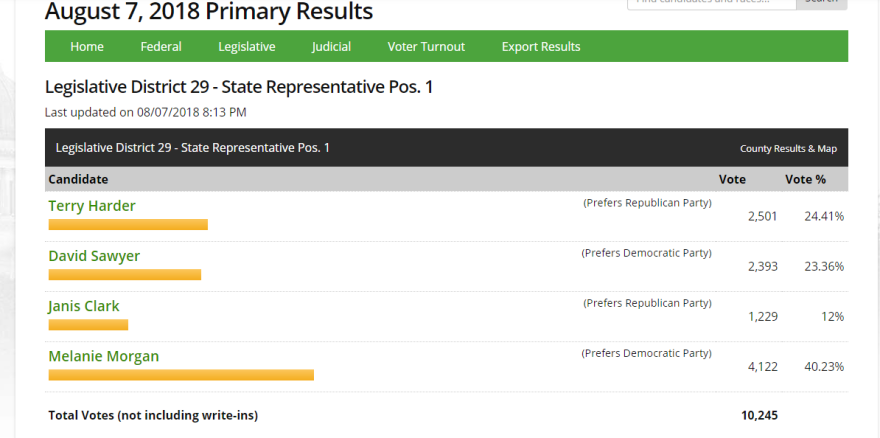Click the Vote % column header

(x=805, y=179)
